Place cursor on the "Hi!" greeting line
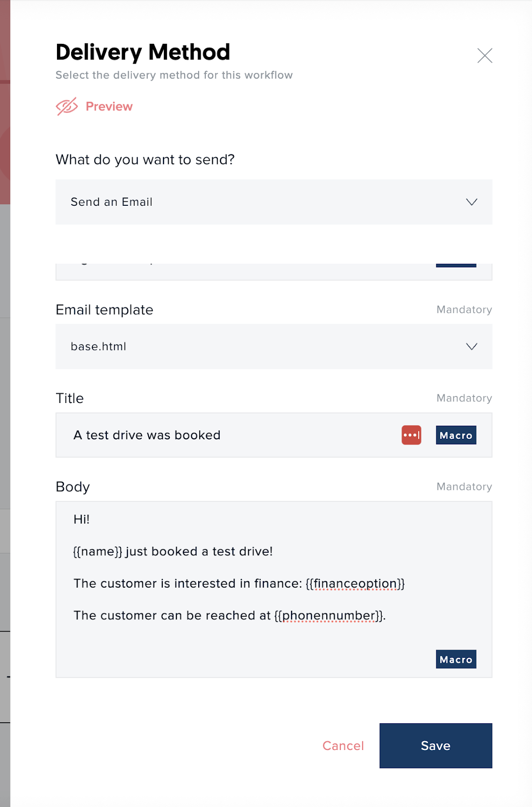Viewport: 532px width, 807px height. tap(82, 520)
